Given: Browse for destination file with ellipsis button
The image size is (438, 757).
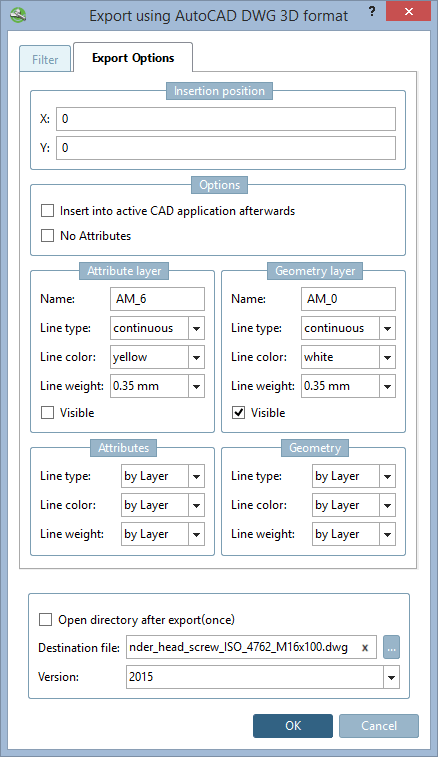Looking at the screenshot, I should coord(392,647).
